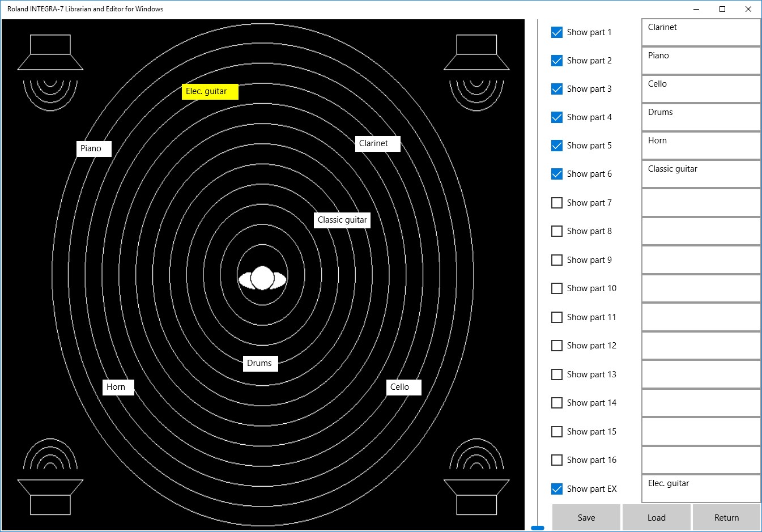Select the Piano label in the sound field

coord(94,149)
